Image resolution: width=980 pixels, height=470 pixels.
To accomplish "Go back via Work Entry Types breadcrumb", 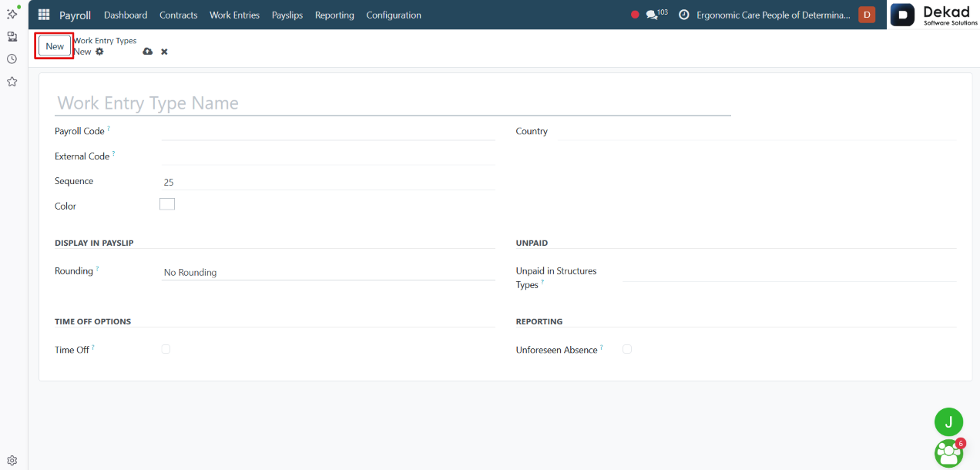I will point(105,40).
